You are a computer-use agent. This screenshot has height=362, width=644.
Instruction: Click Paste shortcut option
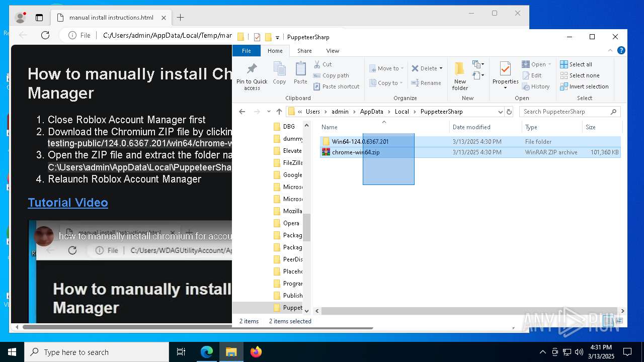click(336, 86)
